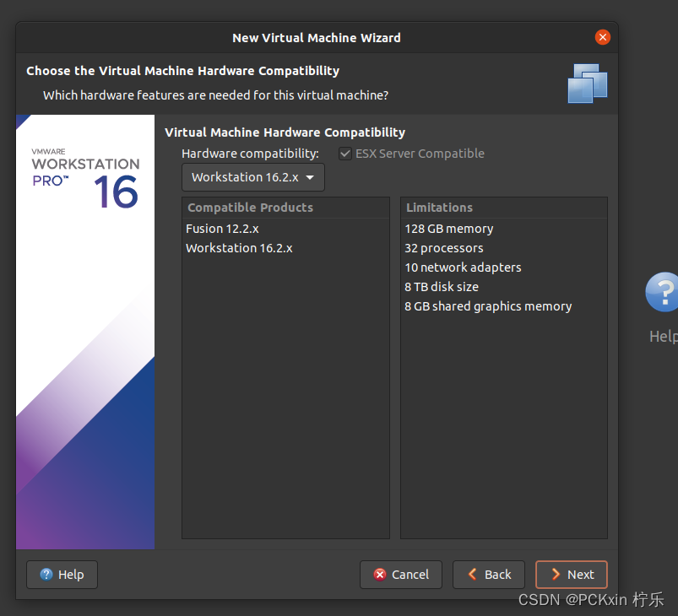Select the 10 network adapters row
The width and height of the screenshot is (678, 616).
(x=504, y=267)
